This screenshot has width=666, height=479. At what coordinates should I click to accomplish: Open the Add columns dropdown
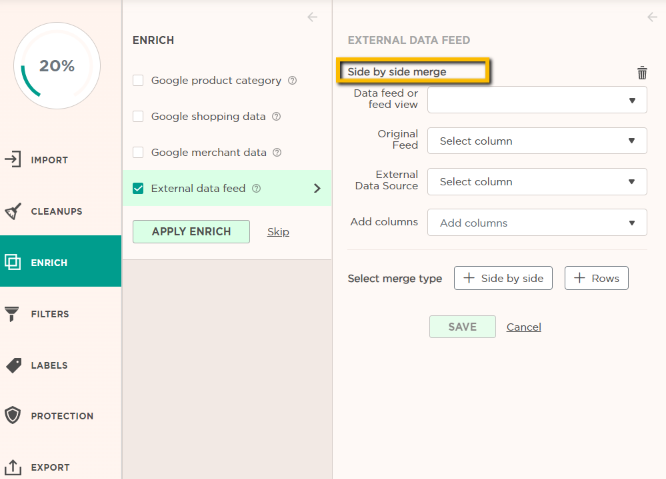click(x=537, y=223)
